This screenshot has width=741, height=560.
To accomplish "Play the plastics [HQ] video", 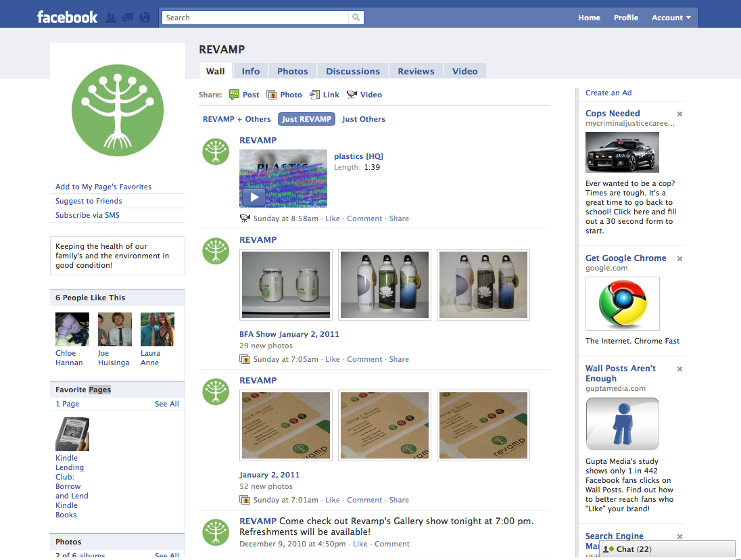I will 254,197.
